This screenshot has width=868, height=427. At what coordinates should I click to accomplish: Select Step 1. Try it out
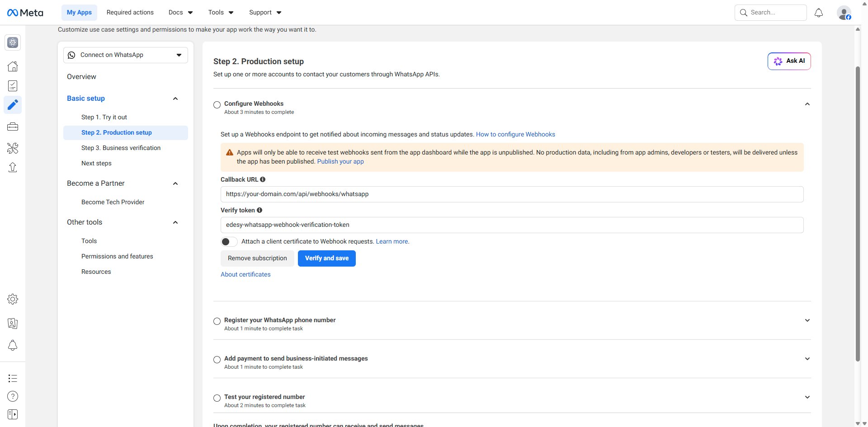click(x=104, y=117)
